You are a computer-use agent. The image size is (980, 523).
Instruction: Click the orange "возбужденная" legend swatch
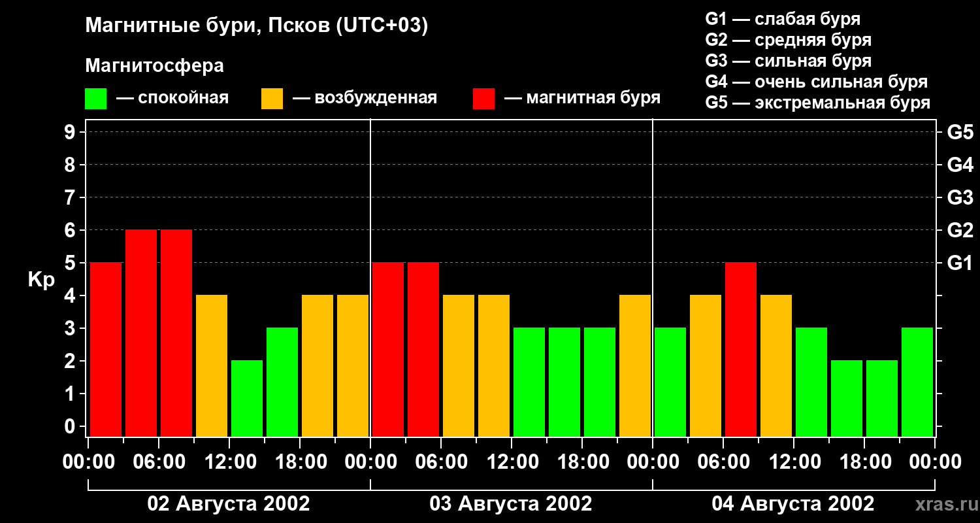tap(272, 99)
